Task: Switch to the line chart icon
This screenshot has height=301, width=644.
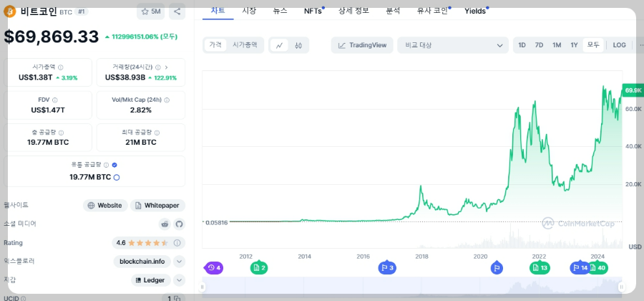Action: click(279, 45)
